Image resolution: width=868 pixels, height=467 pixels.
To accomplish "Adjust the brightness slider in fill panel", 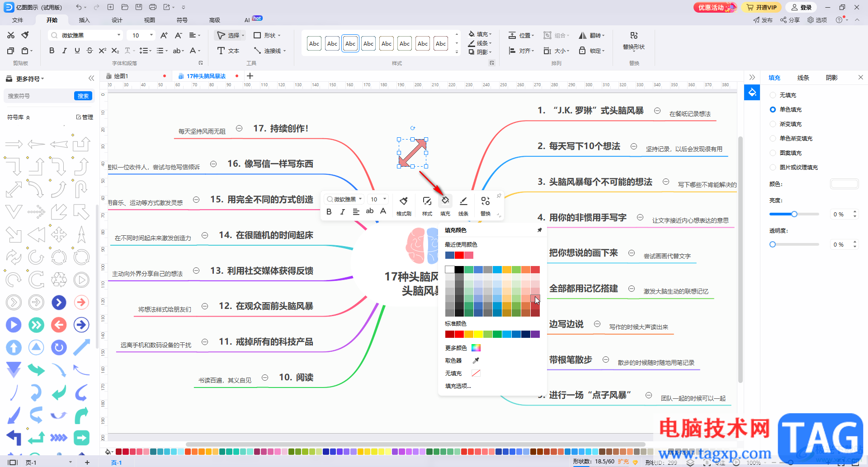I will 794,214.
